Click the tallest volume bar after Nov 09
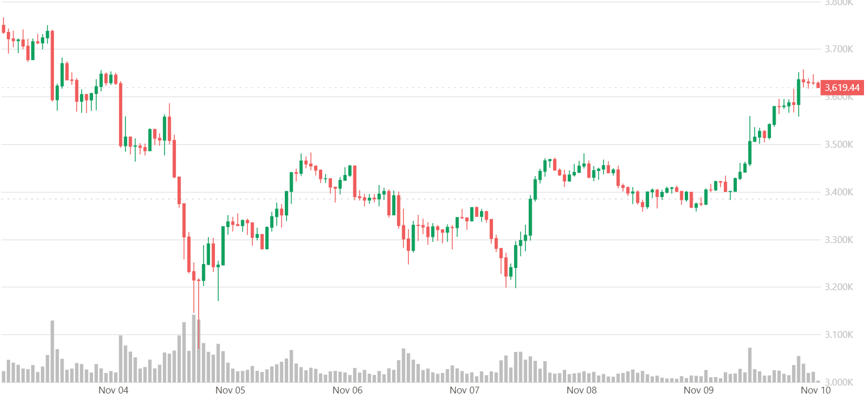 [x=750, y=365]
